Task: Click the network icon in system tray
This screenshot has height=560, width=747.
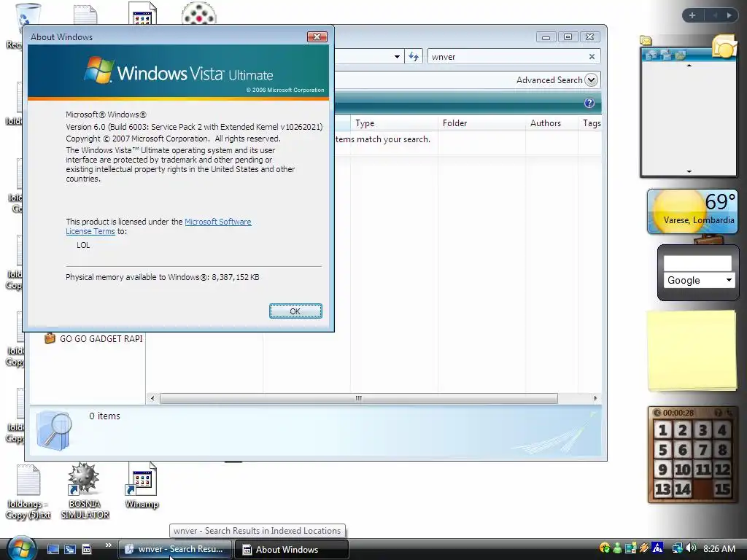Action: [x=676, y=548]
